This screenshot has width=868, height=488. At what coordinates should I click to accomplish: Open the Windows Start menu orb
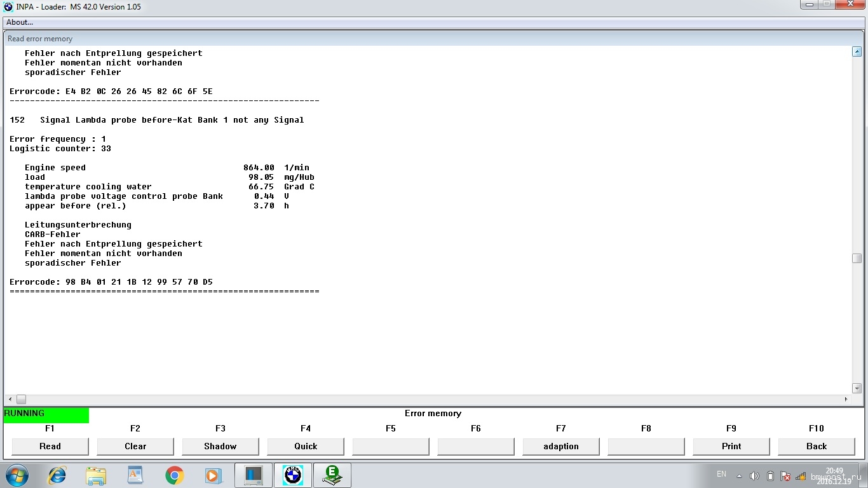click(x=17, y=475)
